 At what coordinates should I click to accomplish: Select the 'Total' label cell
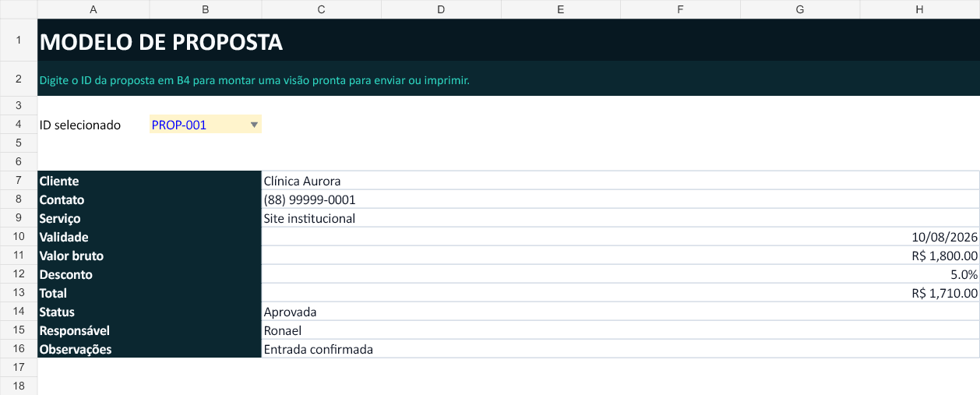click(150, 293)
